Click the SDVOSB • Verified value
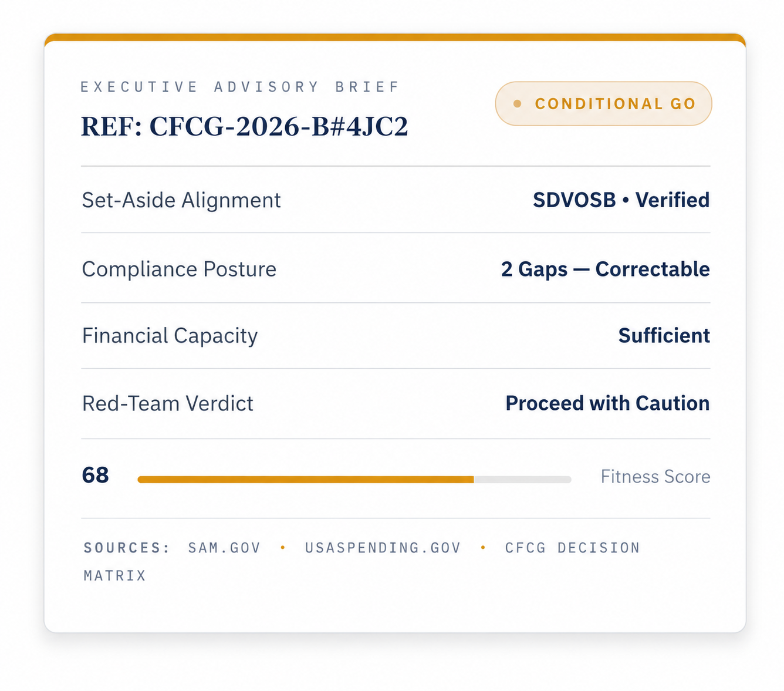 coord(621,200)
